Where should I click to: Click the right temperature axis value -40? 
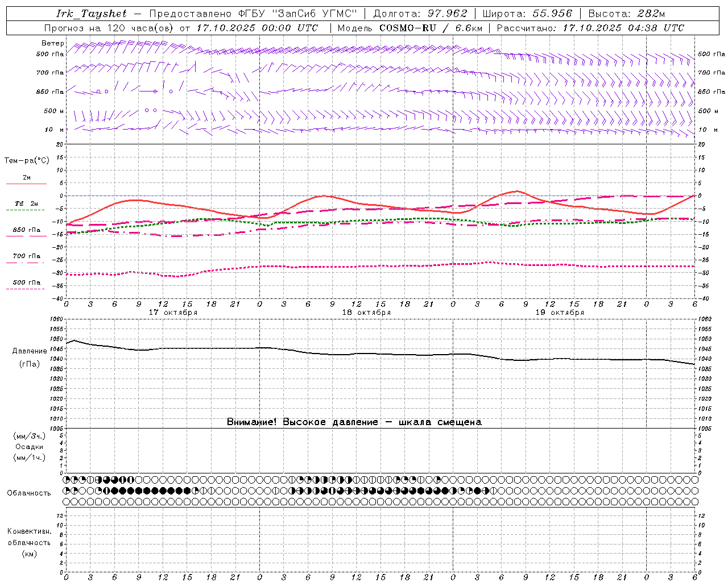(x=702, y=298)
